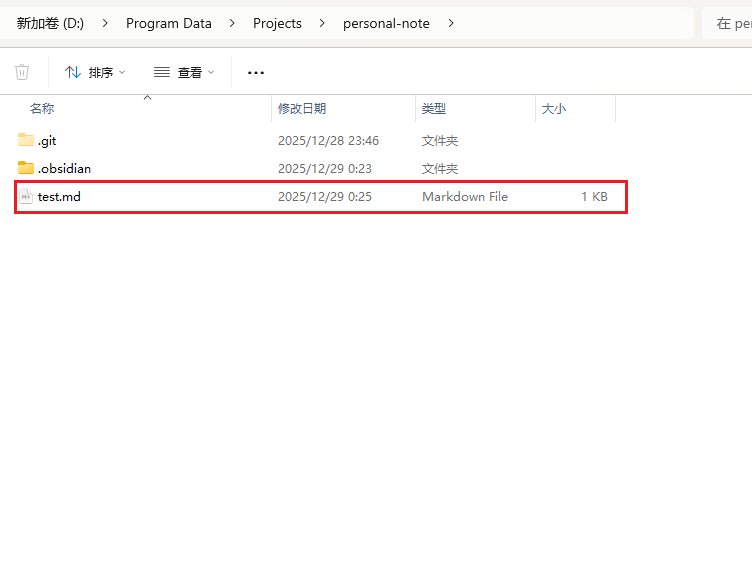Viewport: 752px width, 565px height.
Task: Expand the chevron after personal-note
Action: click(x=451, y=23)
